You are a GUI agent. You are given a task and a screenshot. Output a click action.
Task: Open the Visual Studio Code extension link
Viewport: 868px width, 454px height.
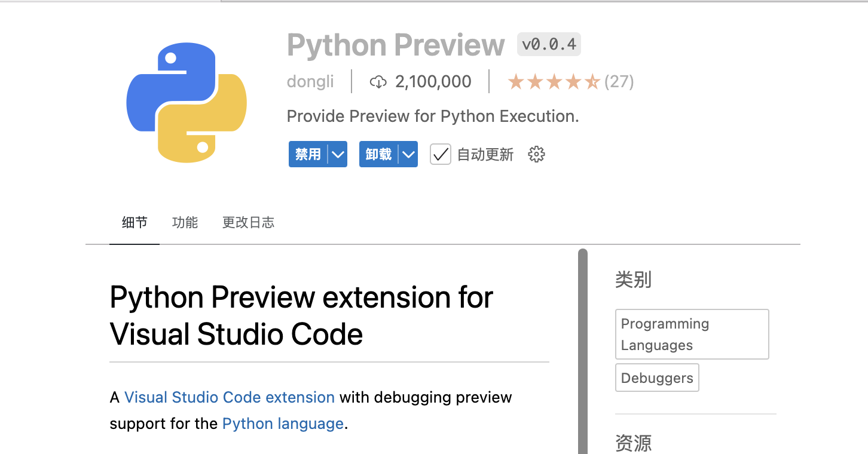point(230,397)
